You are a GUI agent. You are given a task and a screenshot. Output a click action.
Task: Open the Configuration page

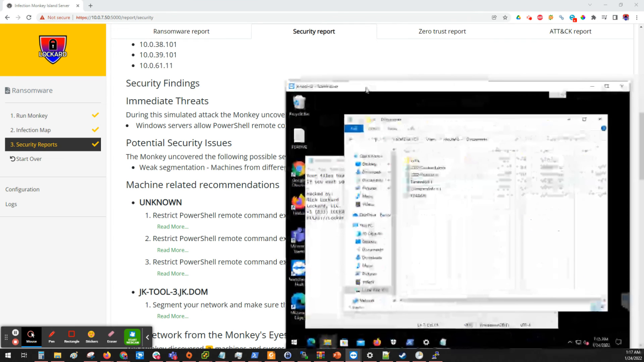click(x=22, y=189)
